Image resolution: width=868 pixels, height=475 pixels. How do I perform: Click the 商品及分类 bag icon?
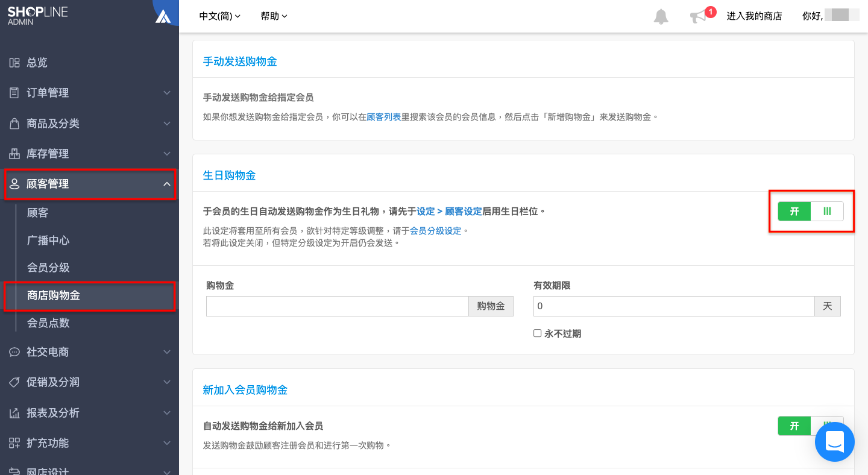pyautogui.click(x=14, y=124)
